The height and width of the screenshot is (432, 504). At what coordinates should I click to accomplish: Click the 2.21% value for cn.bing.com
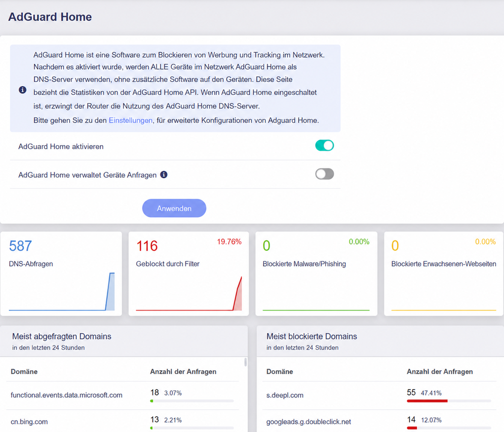pyautogui.click(x=173, y=420)
